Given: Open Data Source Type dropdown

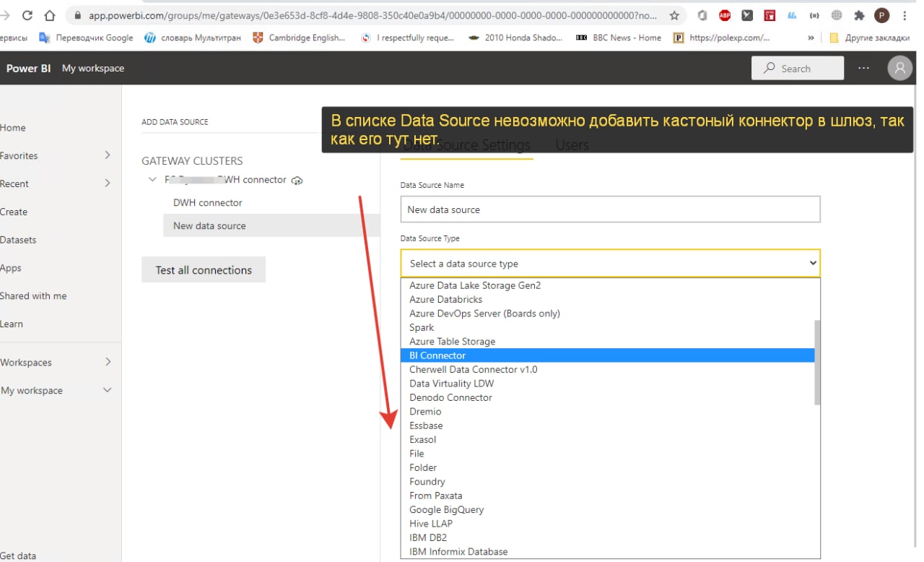Looking at the screenshot, I should (611, 264).
